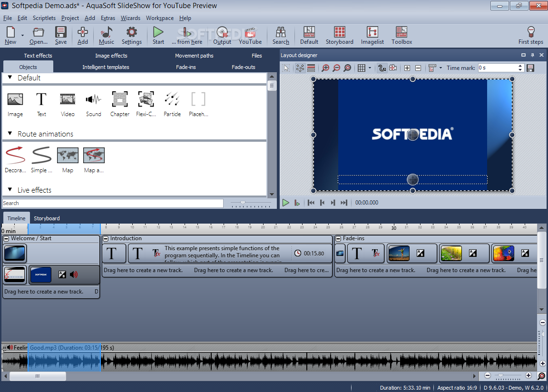Switch to the Image effects tab
548x392 pixels.
pyautogui.click(x=111, y=56)
